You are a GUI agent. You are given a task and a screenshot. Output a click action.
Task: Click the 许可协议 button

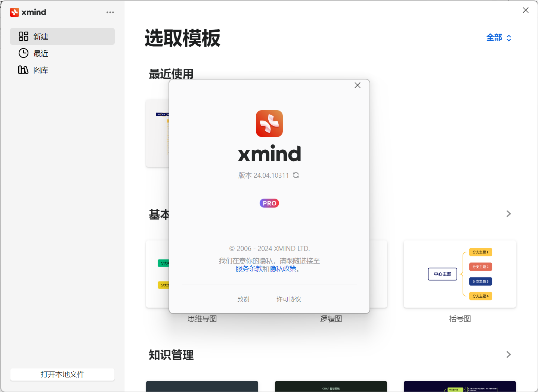tap(289, 299)
